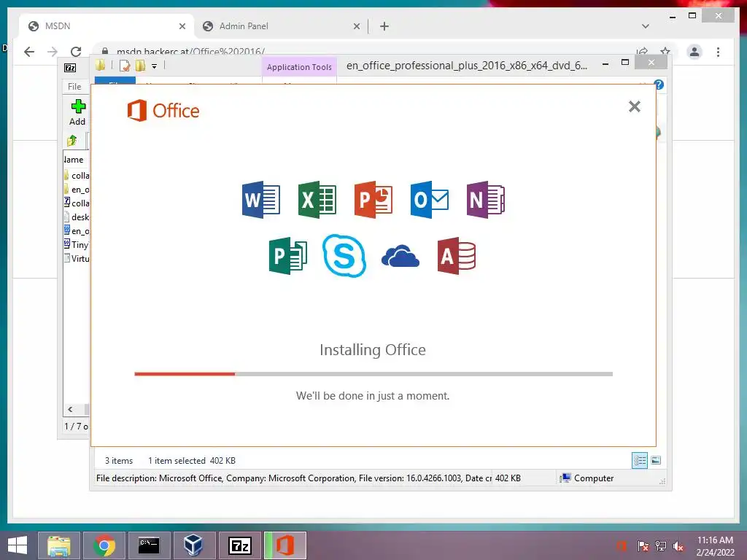Click the Excel icon in the Office installer
747x560 pixels.
pyautogui.click(x=317, y=200)
